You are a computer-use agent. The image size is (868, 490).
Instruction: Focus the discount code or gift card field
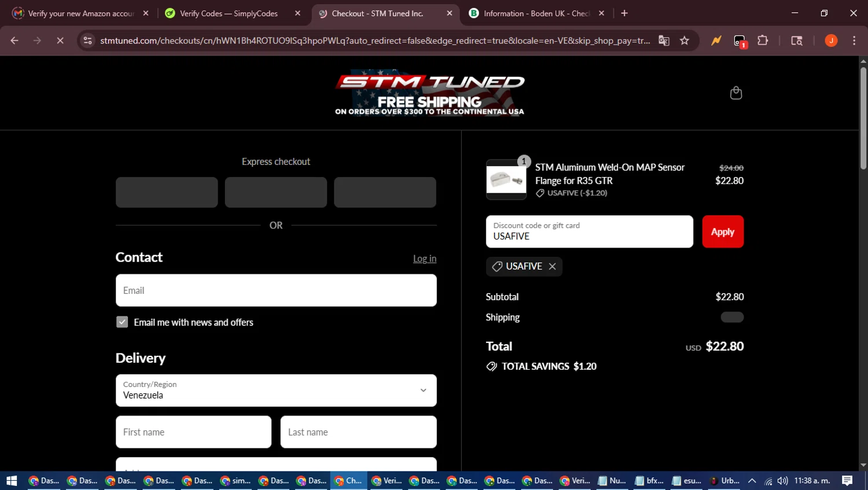pyautogui.click(x=589, y=231)
